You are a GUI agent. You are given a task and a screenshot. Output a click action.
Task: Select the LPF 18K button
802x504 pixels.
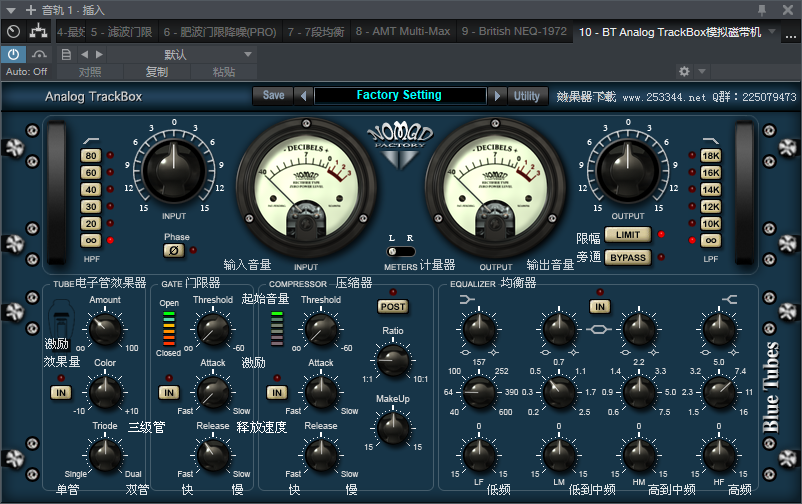(711, 156)
